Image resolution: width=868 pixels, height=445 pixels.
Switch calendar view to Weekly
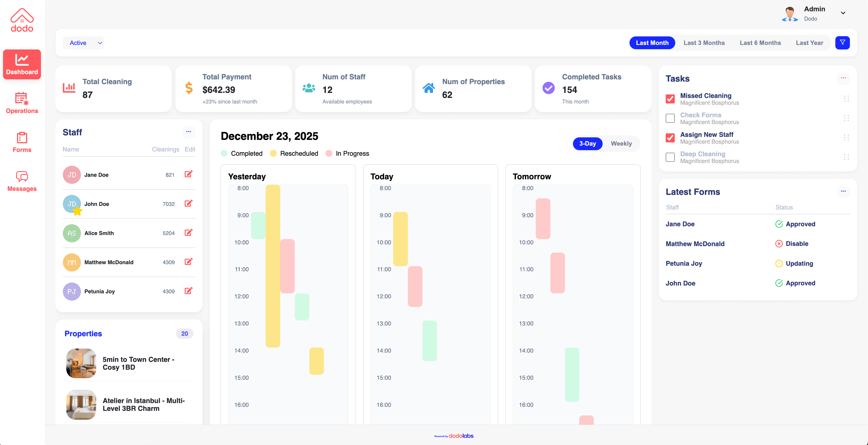click(x=621, y=143)
